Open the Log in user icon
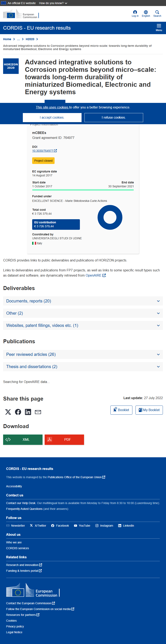The image size is (166, 644). point(135,14)
